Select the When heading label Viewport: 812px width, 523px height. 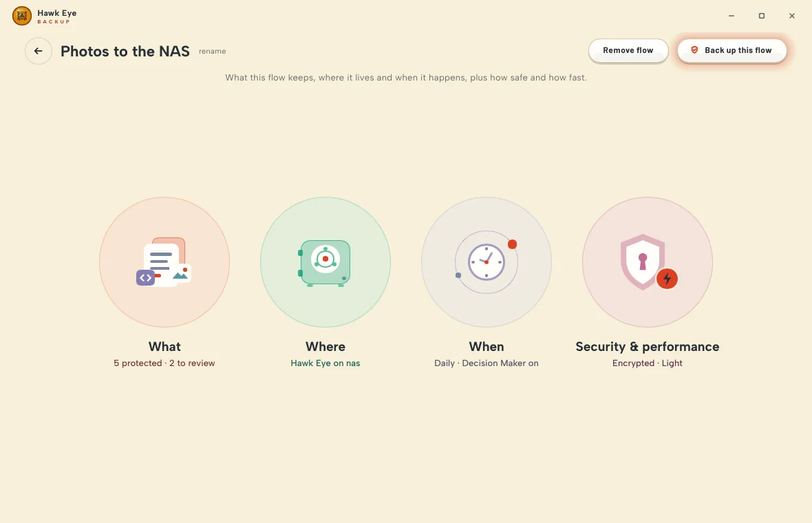coord(487,346)
